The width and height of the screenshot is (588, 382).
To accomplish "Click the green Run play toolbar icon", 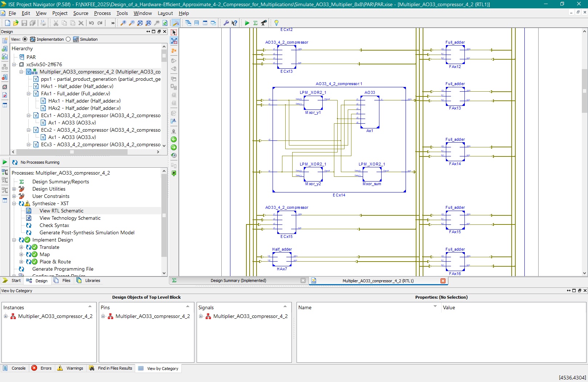I will point(247,23).
